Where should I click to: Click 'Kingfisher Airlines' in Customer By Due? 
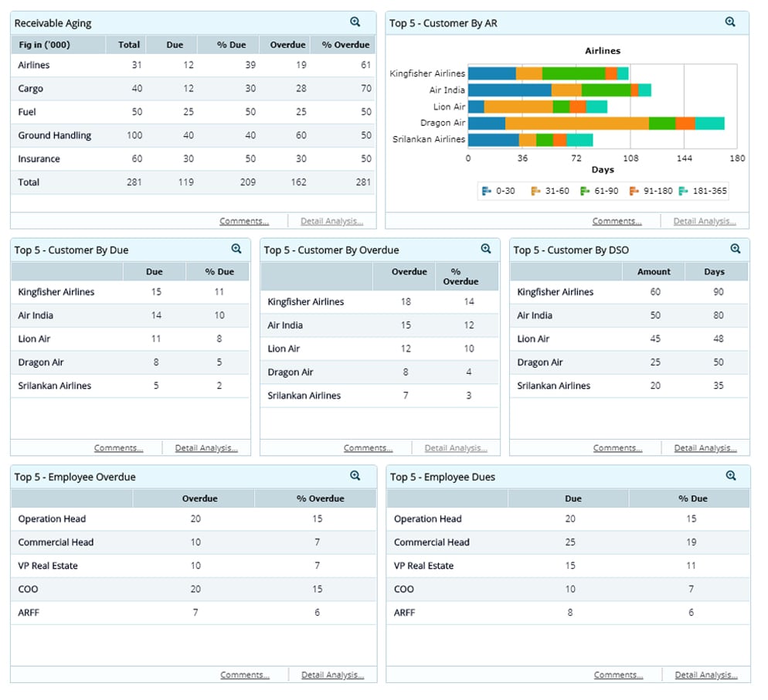(x=56, y=292)
